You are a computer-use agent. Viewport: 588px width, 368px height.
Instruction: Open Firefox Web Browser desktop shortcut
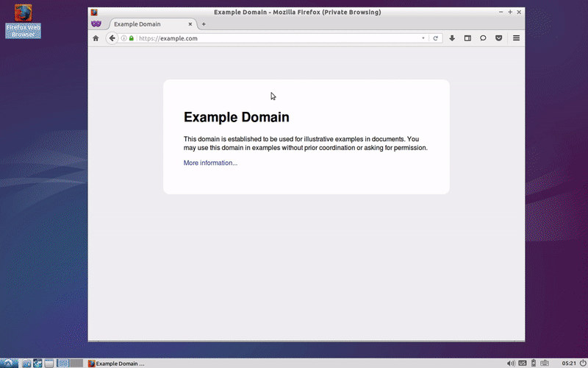(24, 21)
